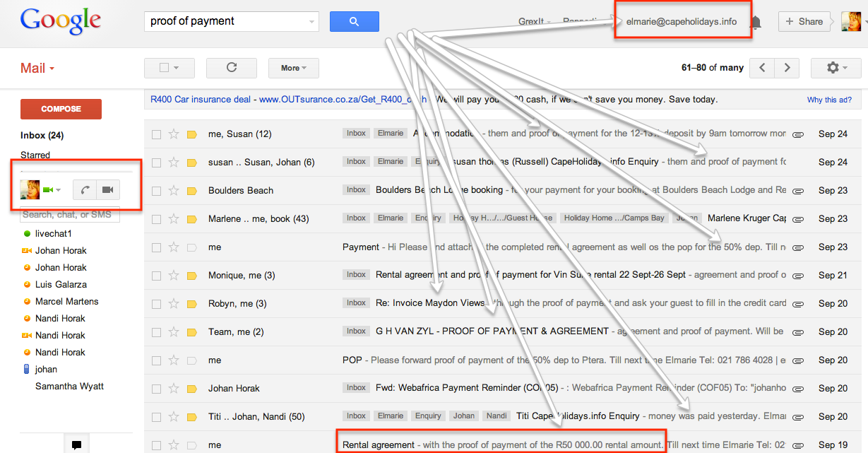Screen dimensions: 868x453
Task: Open the elmarie@capeholidays.info account menu
Action: coord(682,22)
